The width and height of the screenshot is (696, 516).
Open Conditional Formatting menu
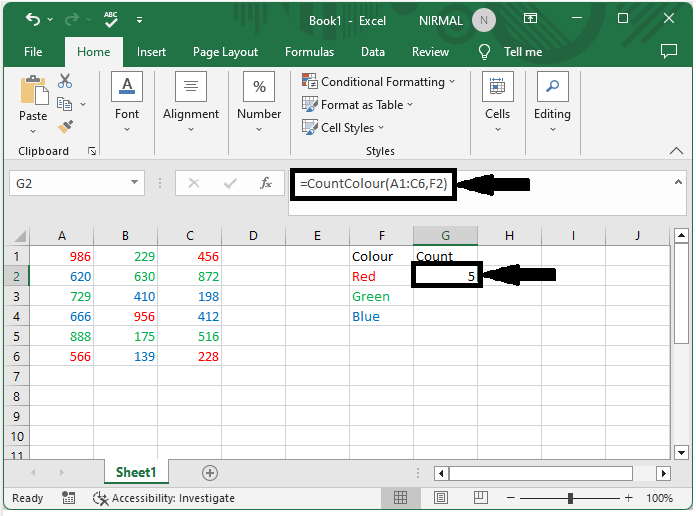378,82
